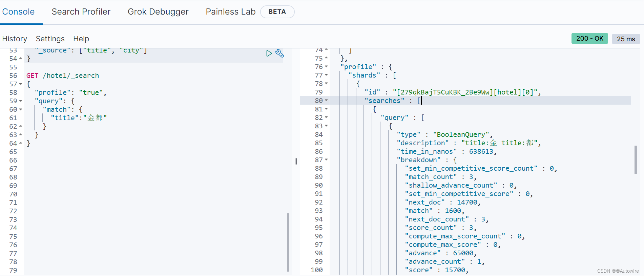
Task: Click the 200 - OK status badge
Action: tap(589, 39)
